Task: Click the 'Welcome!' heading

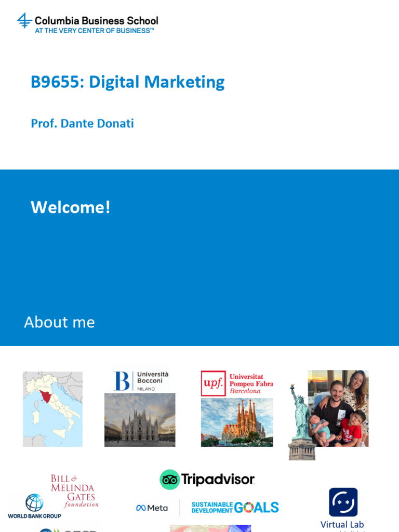Action: (71, 207)
